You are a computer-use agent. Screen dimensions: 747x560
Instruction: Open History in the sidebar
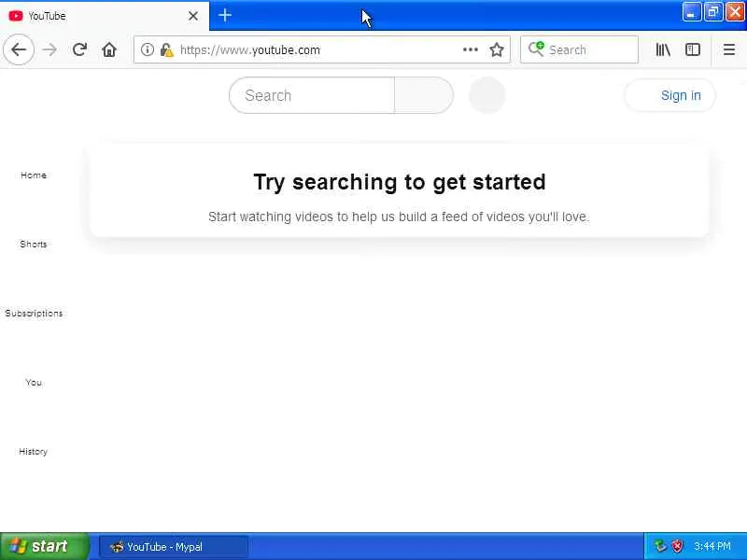34,452
